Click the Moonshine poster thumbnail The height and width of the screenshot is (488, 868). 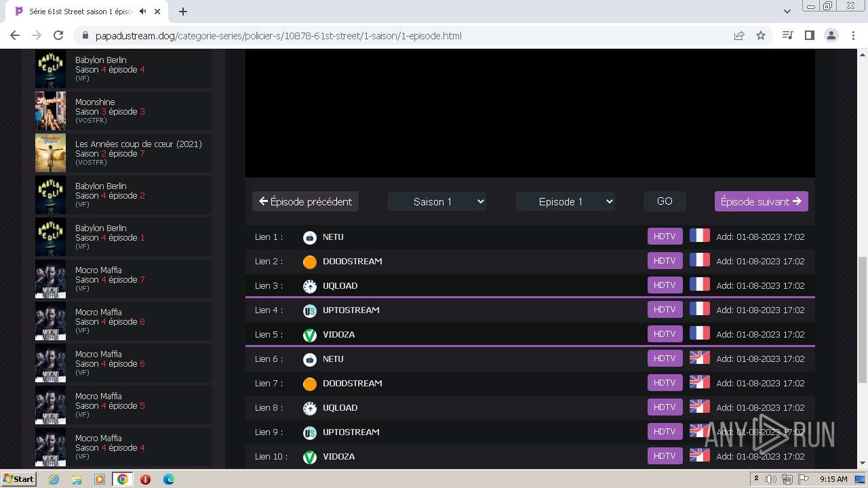tap(51, 111)
